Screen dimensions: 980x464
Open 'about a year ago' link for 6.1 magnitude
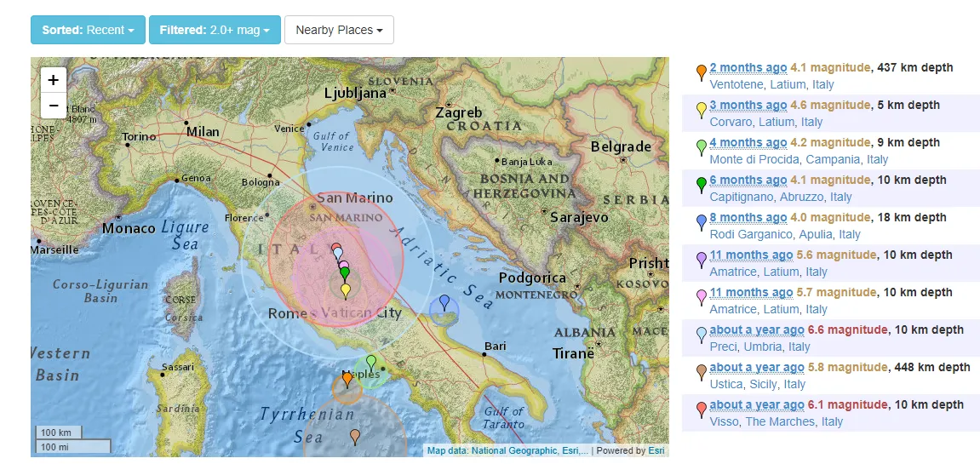click(x=757, y=405)
